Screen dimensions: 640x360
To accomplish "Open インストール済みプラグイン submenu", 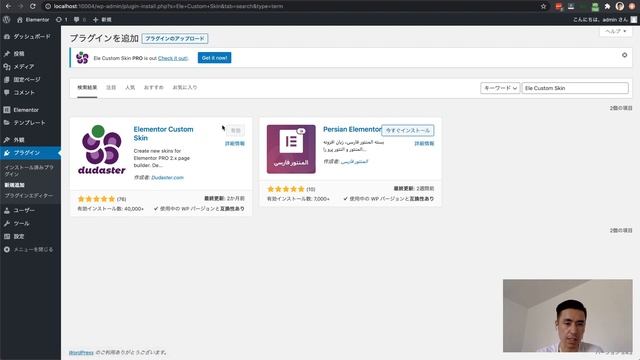I will [29, 170].
